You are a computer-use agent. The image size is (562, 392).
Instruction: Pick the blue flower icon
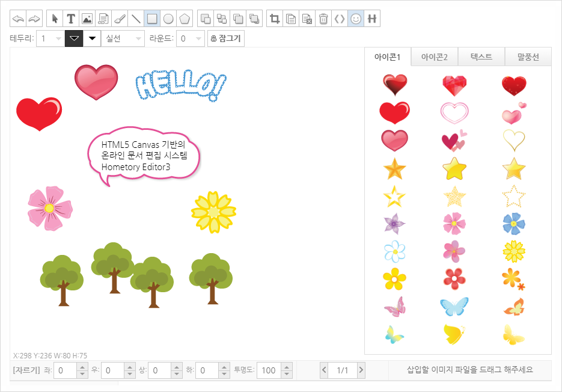513,224
